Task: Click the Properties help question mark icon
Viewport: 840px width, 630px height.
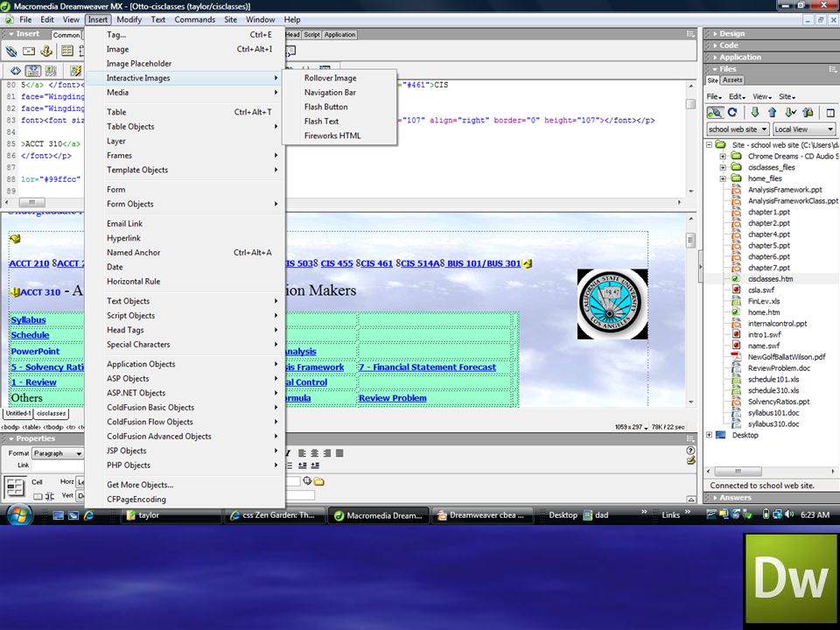Action: [x=690, y=451]
